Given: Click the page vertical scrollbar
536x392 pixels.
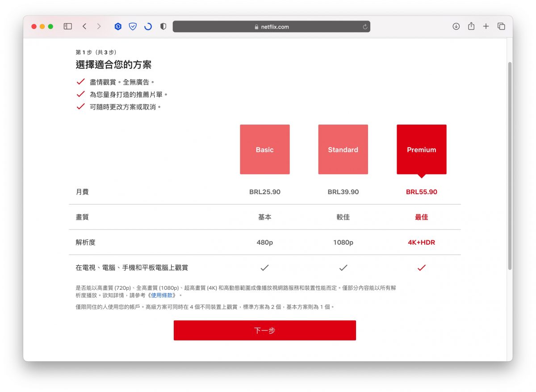Looking at the screenshot, I should (510, 166).
